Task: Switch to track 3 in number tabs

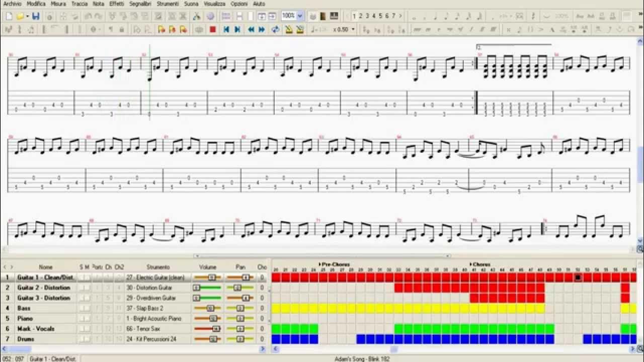Action: [367, 16]
